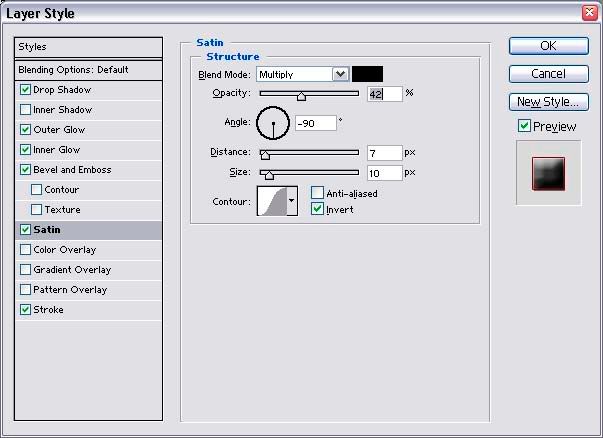The width and height of the screenshot is (603, 438).
Task: Toggle the Inner Glow checkbox
Action: 25,150
